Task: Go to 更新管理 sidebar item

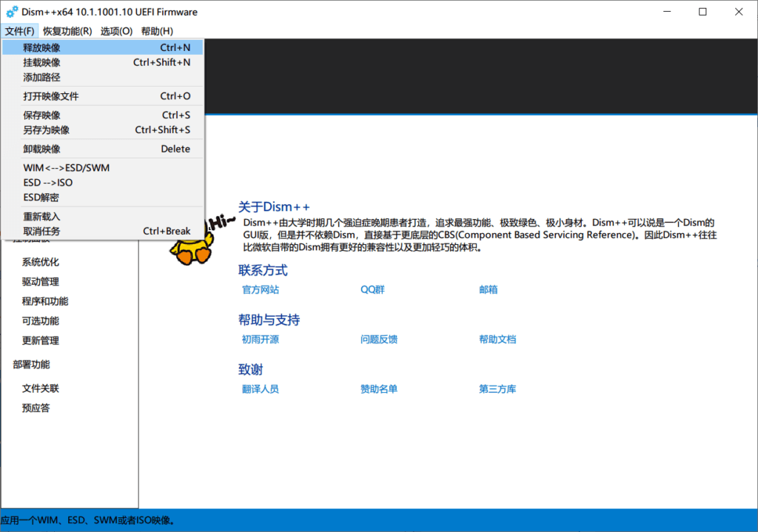Action: click(x=41, y=340)
